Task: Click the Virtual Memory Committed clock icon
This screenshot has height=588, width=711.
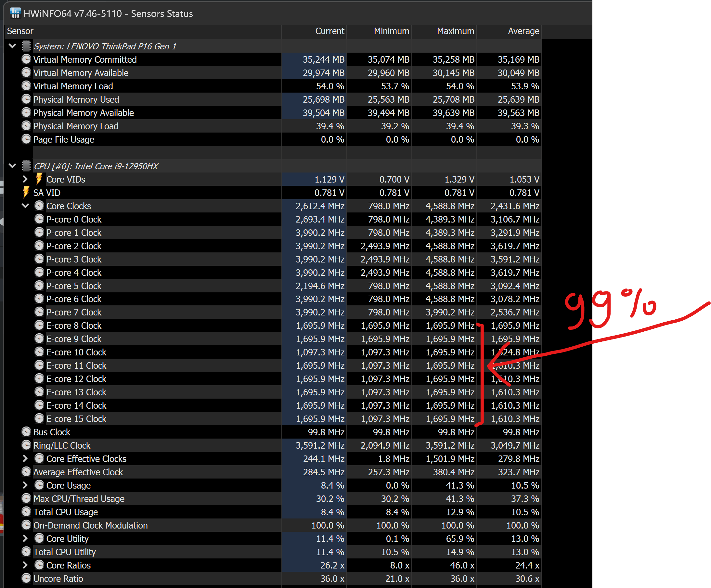Action: 26,59
